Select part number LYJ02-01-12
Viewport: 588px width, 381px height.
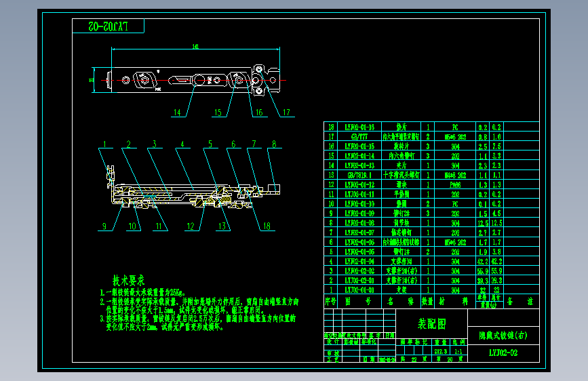(x=359, y=185)
